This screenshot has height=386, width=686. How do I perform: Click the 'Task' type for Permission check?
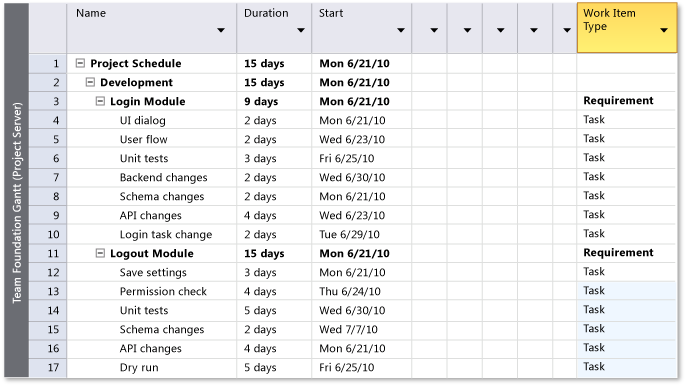point(594,291)
